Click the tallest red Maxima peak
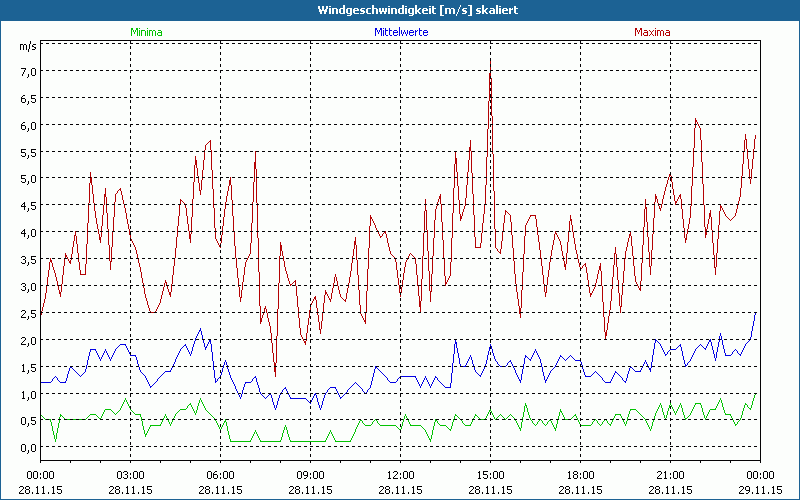 (490, 60)
